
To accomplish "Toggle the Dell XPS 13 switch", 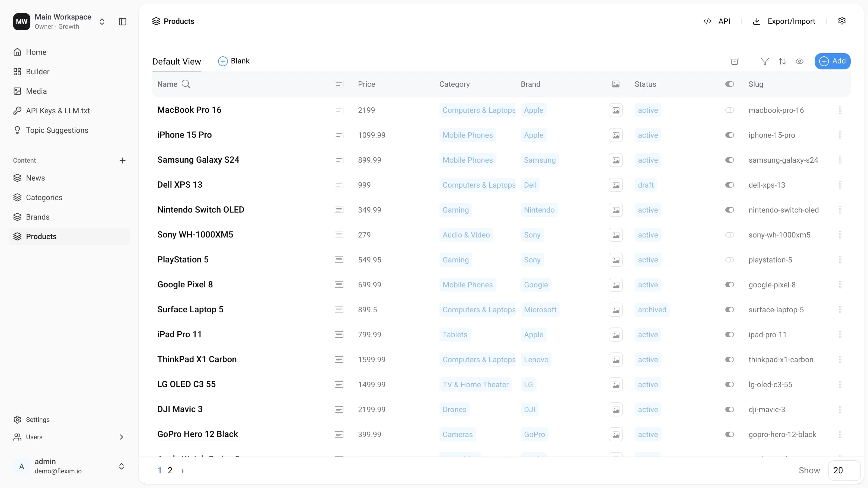I will coord(729,185).
